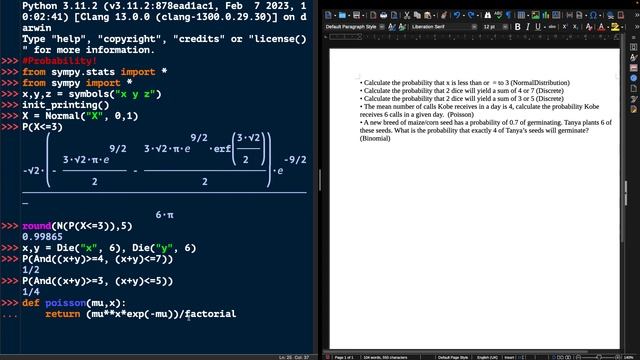Viewport: 640px width, 360px height.
Task: Click the Clear Direct Formatting icon
Action: click(x=589, y=27)
